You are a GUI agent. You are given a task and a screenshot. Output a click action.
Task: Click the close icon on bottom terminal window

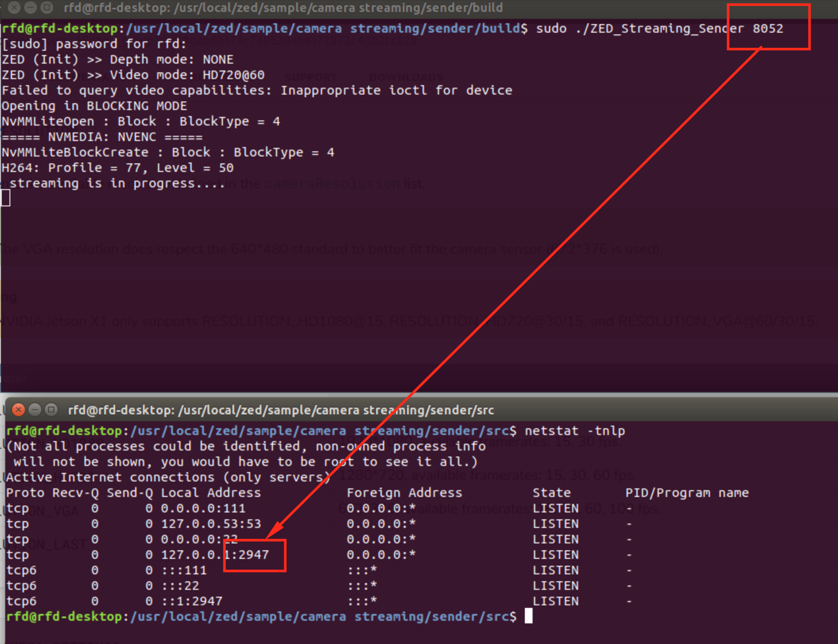[18, 410]
